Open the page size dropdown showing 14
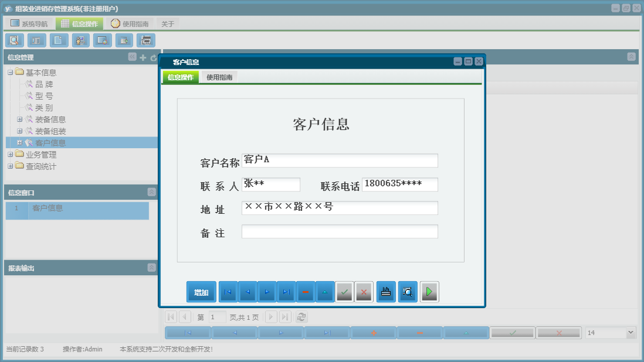644x362 pixels. [x=631, y=333]
